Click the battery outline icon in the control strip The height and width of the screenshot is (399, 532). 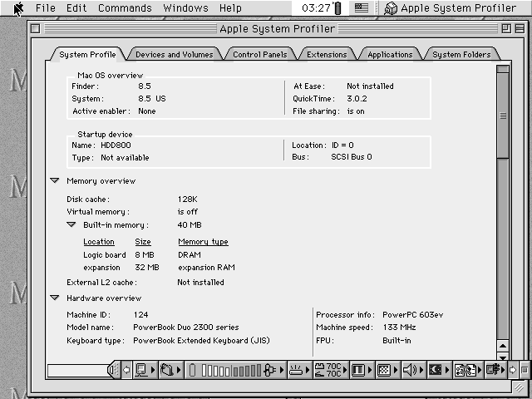click(x=192, y=370)
